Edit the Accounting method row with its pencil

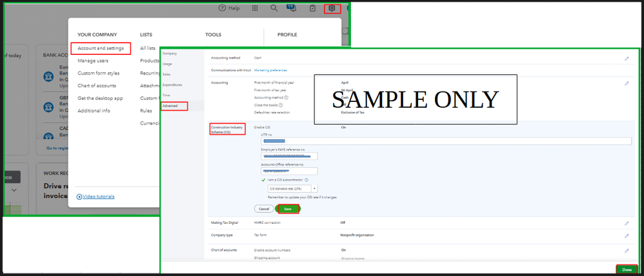click(x=627, y=59)
